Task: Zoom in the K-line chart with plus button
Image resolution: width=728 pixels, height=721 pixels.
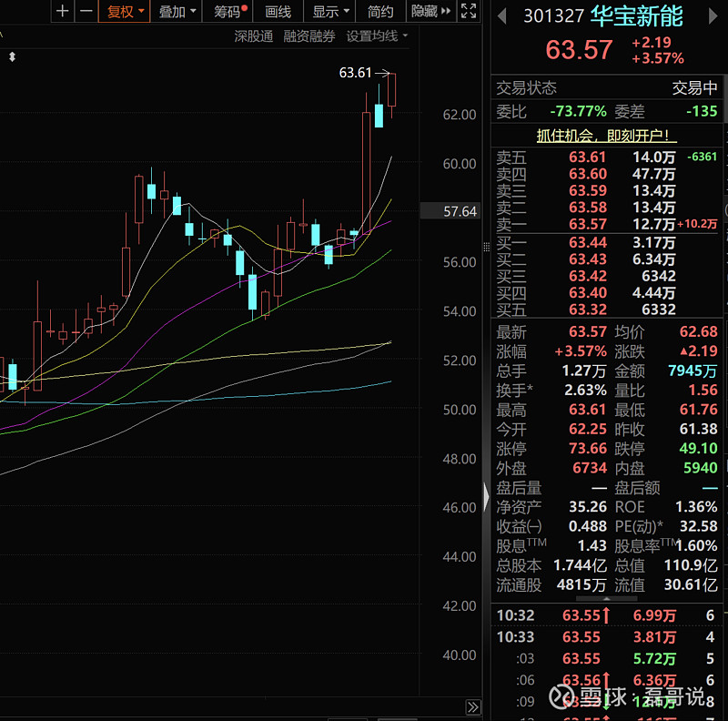Action: [x=62, y=11]
